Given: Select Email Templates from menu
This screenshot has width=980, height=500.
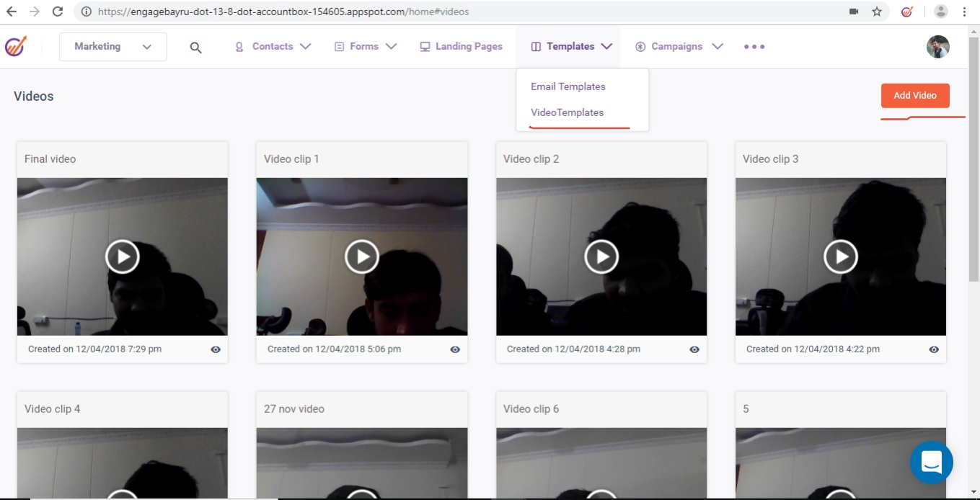Looking at the screenshot, I should pos(568,86).
